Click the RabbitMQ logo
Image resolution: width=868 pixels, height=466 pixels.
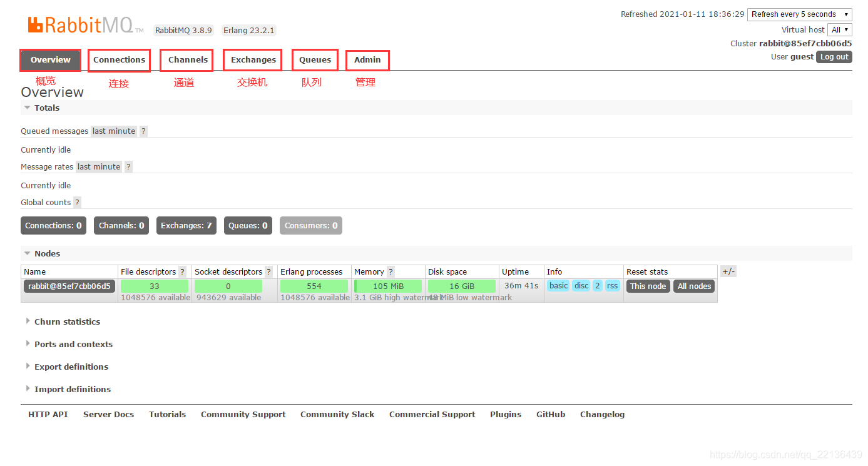[85, 25]
